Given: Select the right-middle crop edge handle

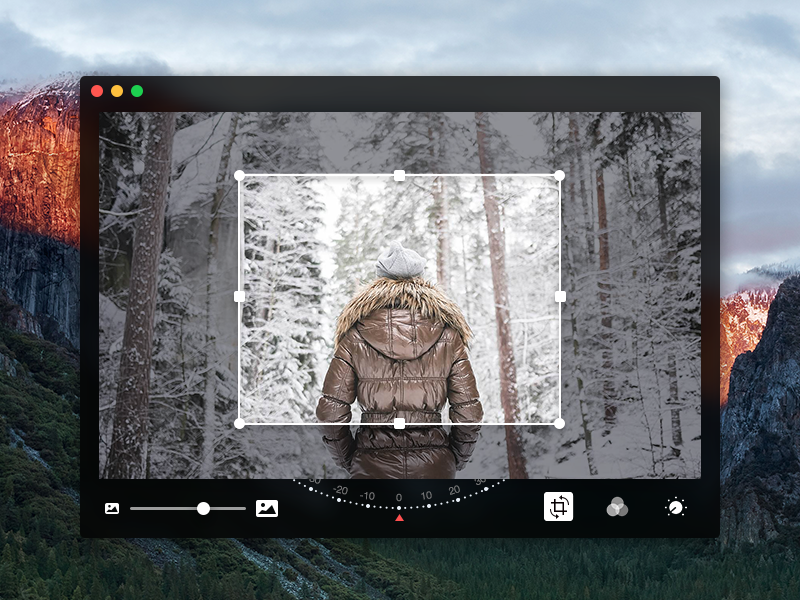Looking at the screenshot, I should (560, 296).
